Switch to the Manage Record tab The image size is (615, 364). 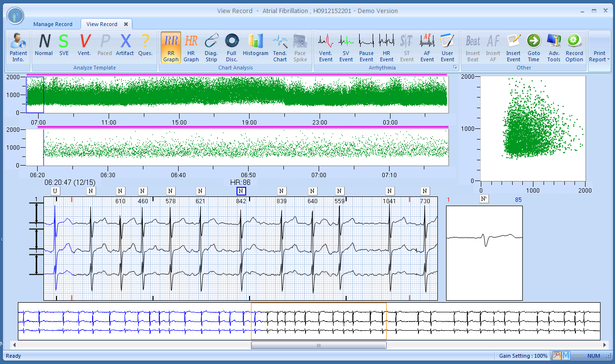tap(53, 24)
